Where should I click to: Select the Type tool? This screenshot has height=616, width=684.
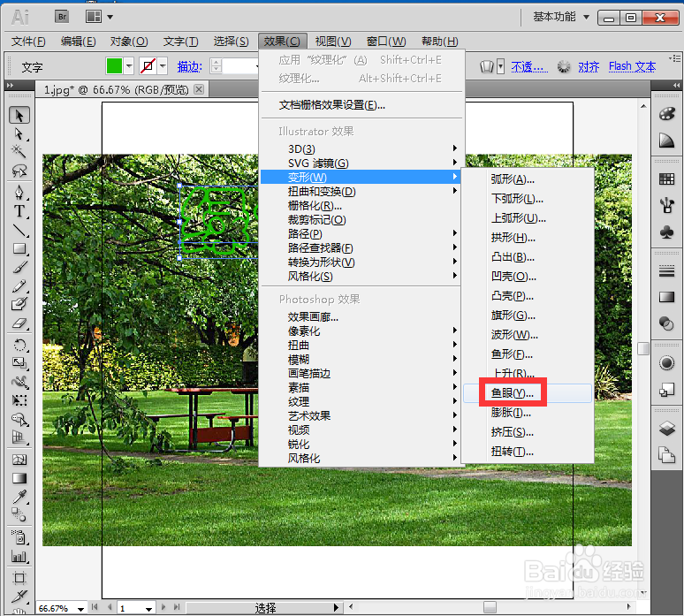point(19,211)
